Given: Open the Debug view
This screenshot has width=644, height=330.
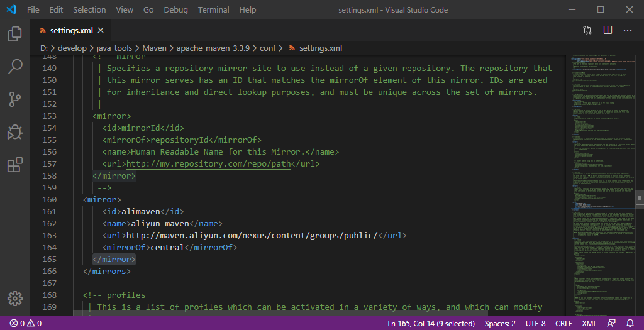Looking at the screenshot, I should (x=15, y=132).
